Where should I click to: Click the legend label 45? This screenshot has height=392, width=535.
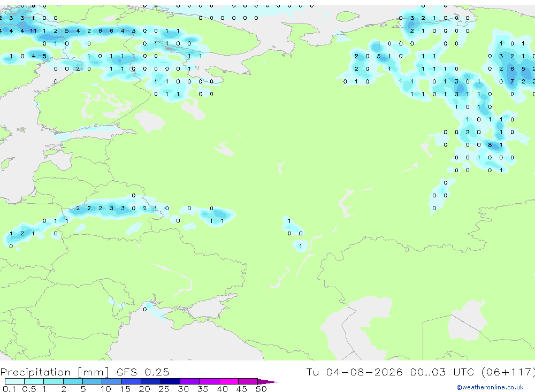point(242,389)
